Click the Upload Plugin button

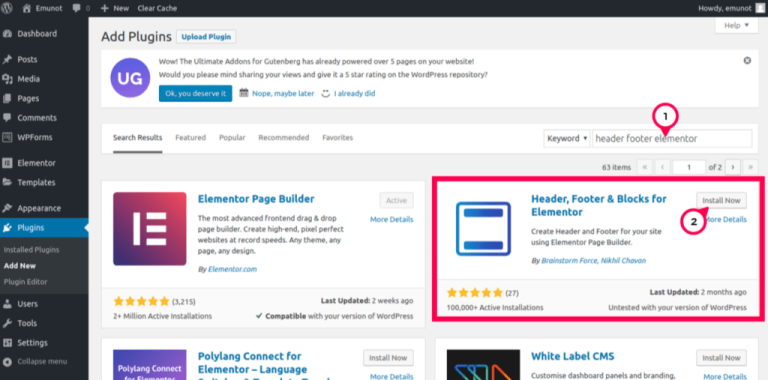point(206,37)
